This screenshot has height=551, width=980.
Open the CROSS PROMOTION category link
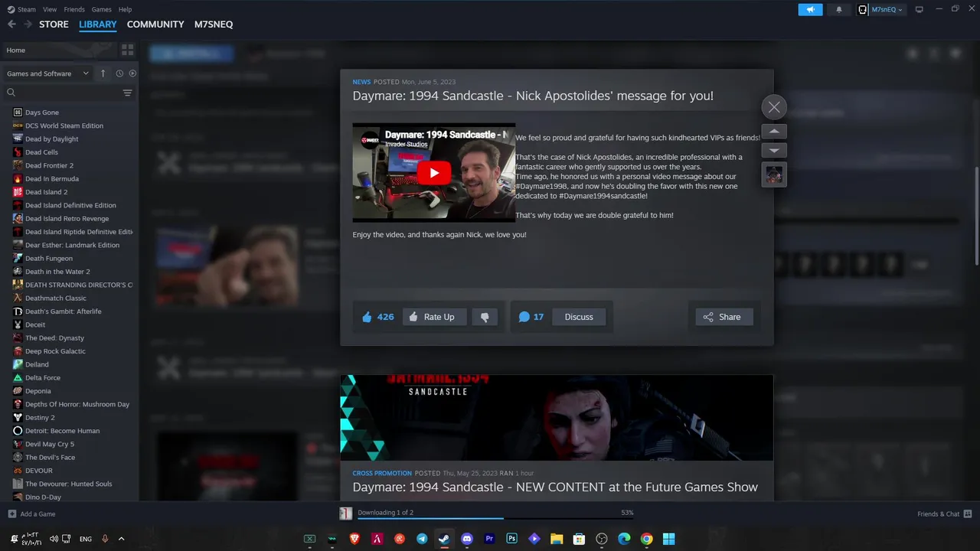click(x=382, y=473)
